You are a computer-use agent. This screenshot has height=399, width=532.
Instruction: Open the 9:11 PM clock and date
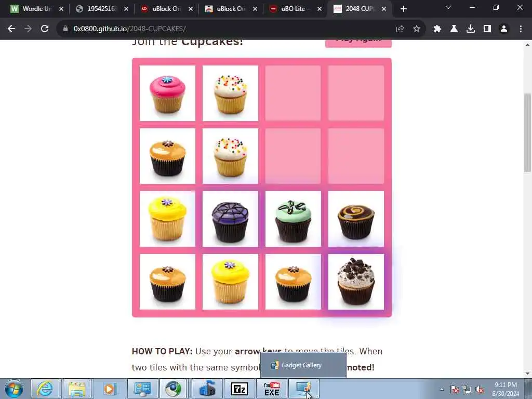point(506,389)
